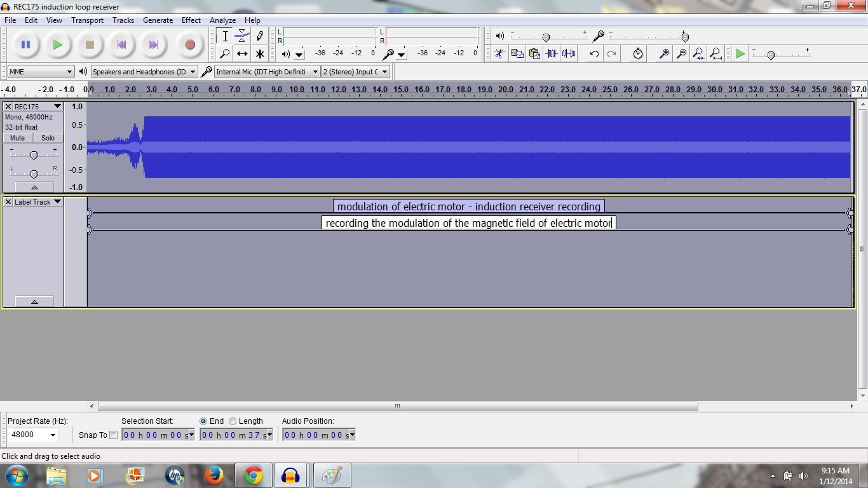Enable the Snap To checkbox
Viewport: 868px width, 488px height.
click(113, 435)
